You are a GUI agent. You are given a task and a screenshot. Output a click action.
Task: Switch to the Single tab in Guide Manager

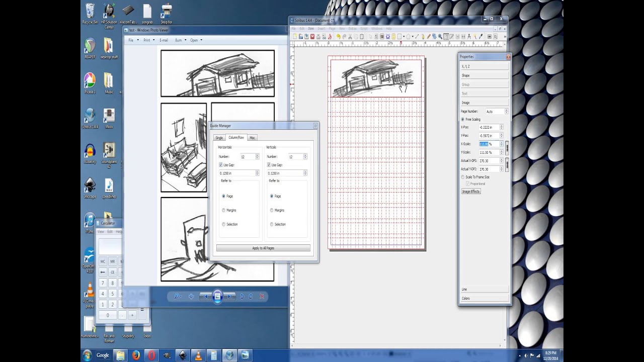219,138
